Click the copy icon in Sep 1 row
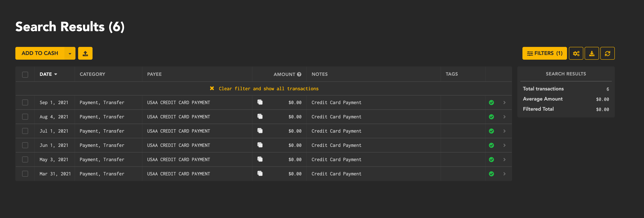 (260, 102)
